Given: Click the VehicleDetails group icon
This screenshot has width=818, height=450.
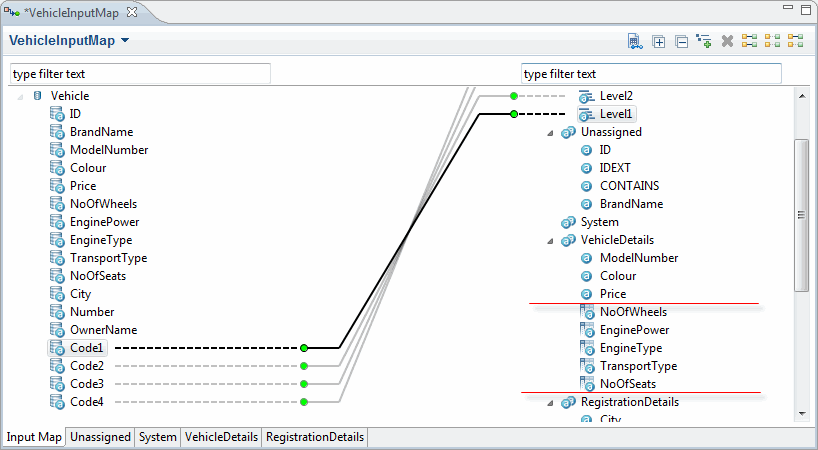Looking at the screenshot, I should pyautogui.click(x=568, y=240).
